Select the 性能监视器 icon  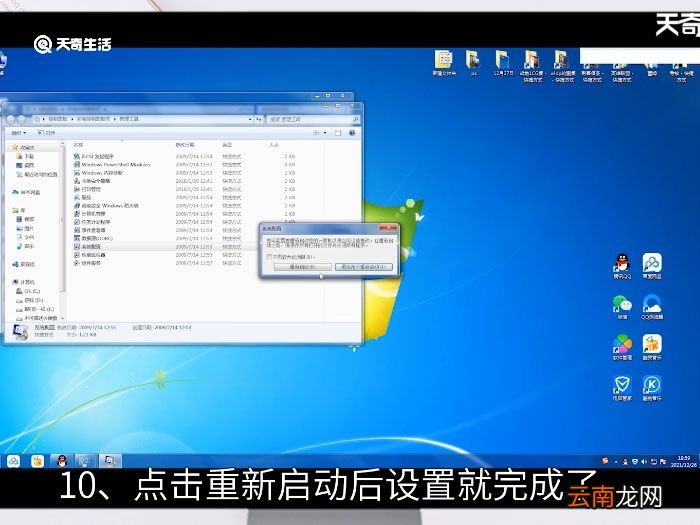point(77,255)
